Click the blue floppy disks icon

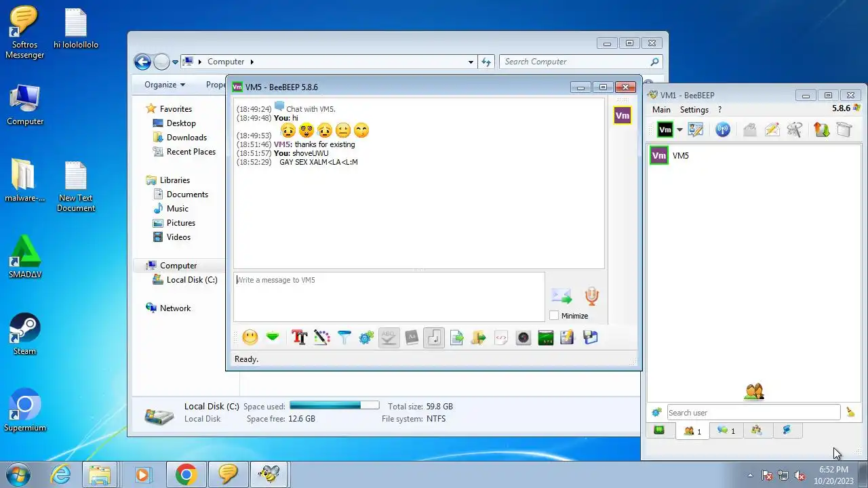(x=591, y=337)
